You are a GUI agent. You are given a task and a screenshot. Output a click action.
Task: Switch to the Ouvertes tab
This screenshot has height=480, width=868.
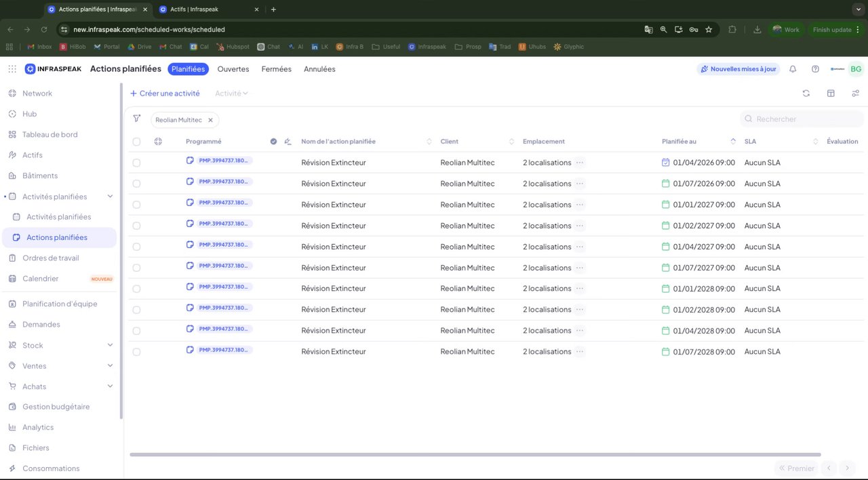tap(233, 69)
